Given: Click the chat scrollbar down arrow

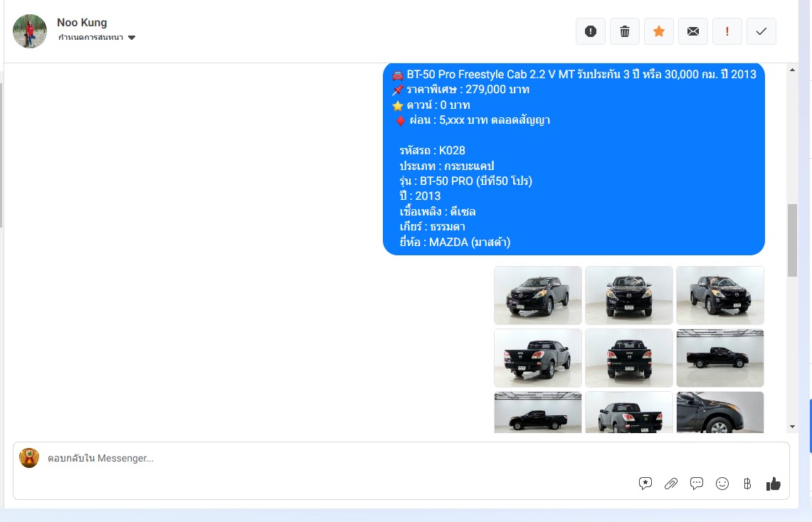Looking at the screenshot, I should point(792,427).
